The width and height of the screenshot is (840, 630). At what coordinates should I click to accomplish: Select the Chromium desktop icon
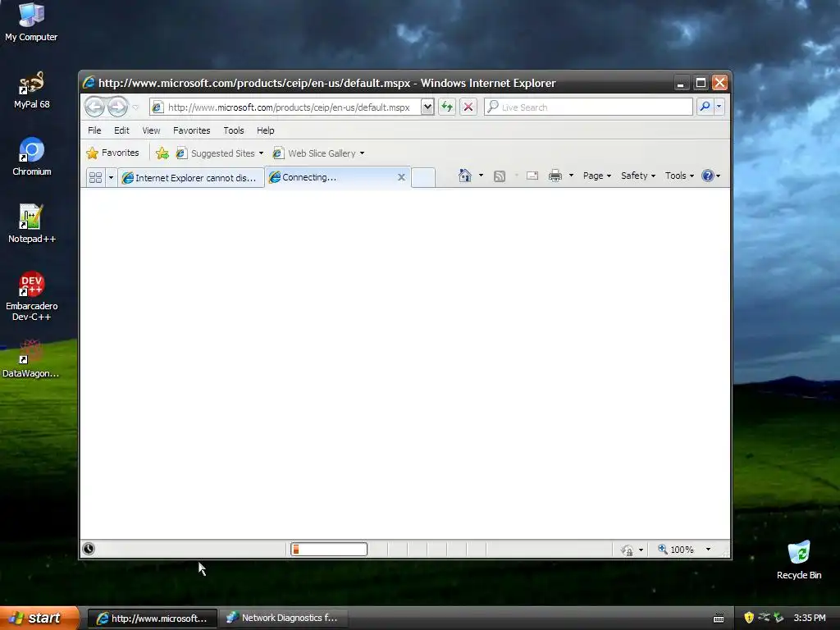click(32, 157)
